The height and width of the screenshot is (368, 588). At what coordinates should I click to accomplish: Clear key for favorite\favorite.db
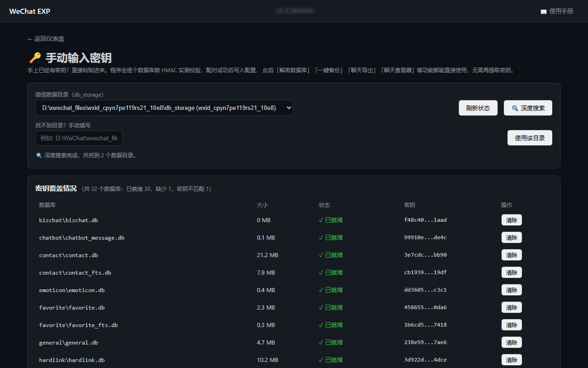pyautogui.click(x=511, y=308)
